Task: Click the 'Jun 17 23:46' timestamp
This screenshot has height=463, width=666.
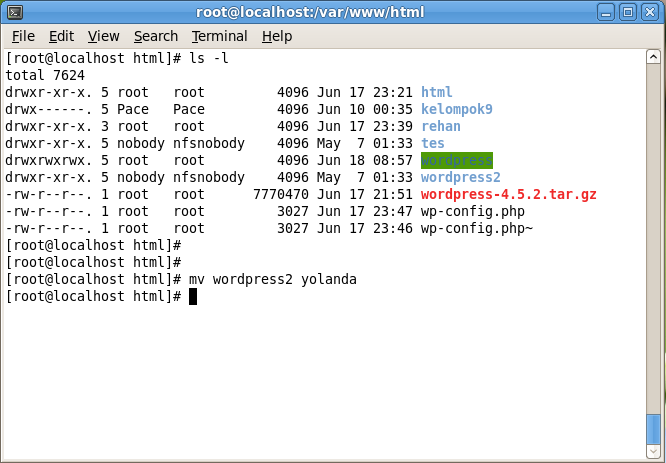Action: pos(364,228)
